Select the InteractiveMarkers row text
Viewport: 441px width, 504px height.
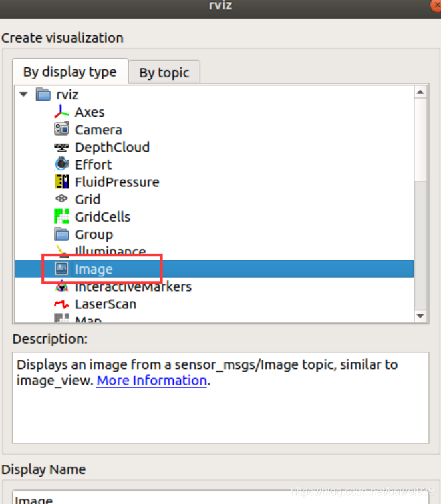point(133,287)
